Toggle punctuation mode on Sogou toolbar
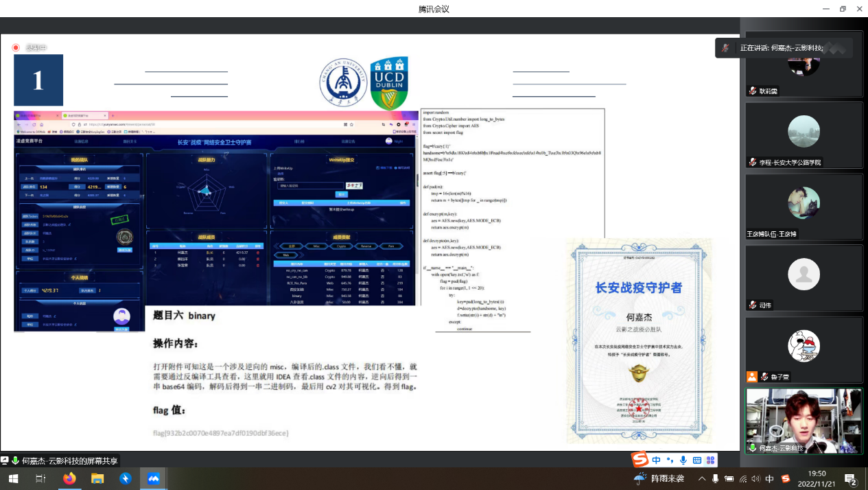Viewport: 868px width, 490px height. [670, 460]
